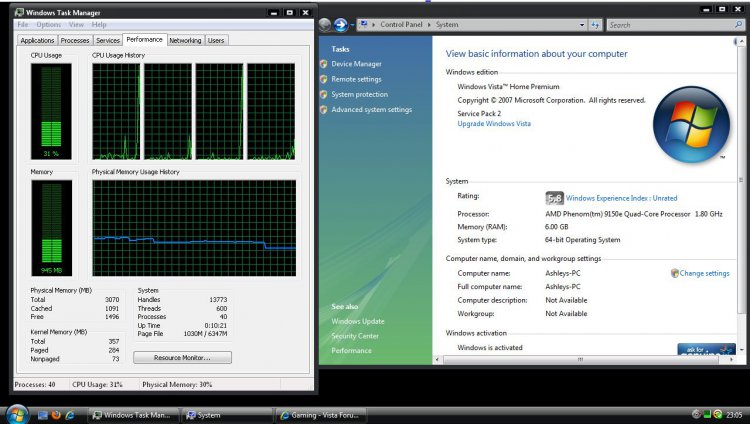Switch to the Users tab

[216, 41]
